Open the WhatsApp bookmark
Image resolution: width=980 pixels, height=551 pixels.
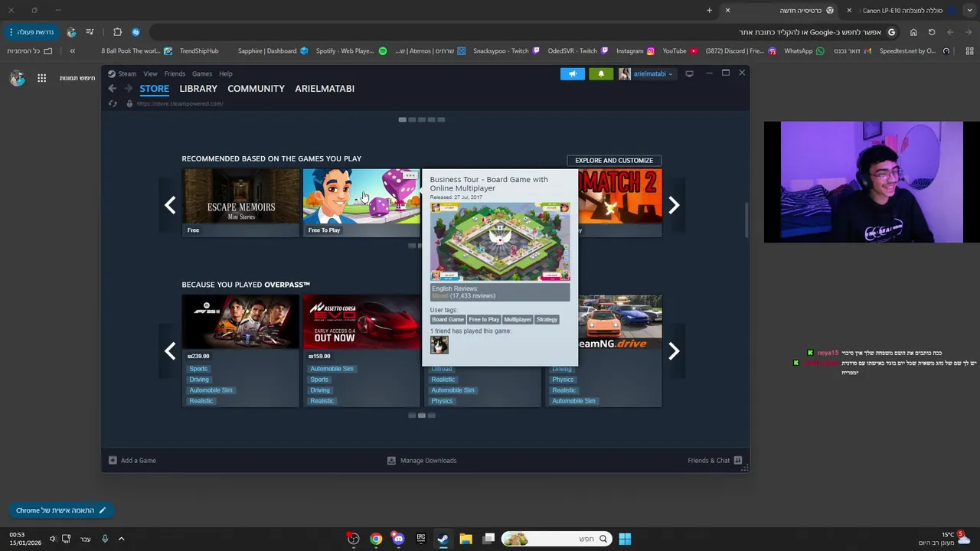(804, 51)
